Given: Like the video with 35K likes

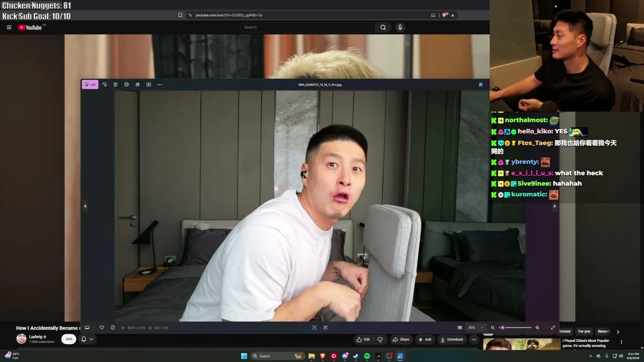Looking at the screenshot, I should coord(363,339).
